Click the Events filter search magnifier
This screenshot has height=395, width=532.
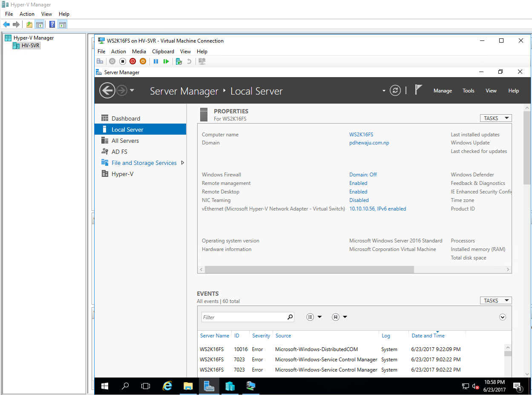click(290, 317)
